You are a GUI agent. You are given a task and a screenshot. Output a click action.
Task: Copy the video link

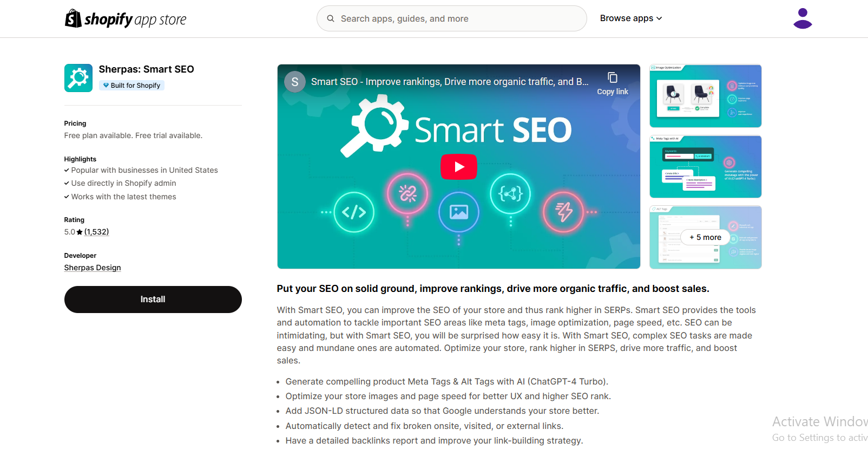point(612,83)
